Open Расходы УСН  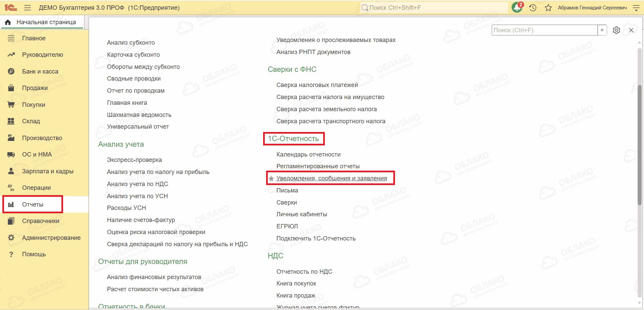127,208
